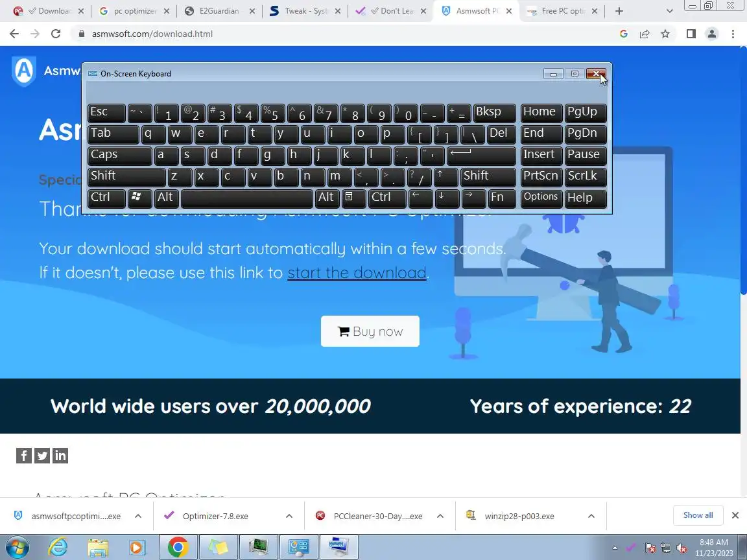Open the Optimizer-7.8.exe downloaded file
The width and height of the screenshot is (747, 560).
coord(215,516)
